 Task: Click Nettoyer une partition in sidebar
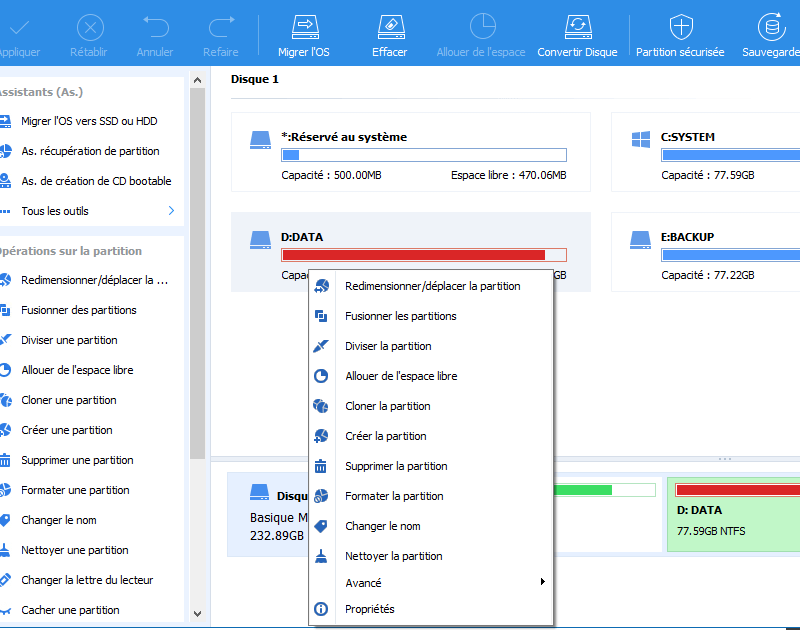[x=75, y=550]
